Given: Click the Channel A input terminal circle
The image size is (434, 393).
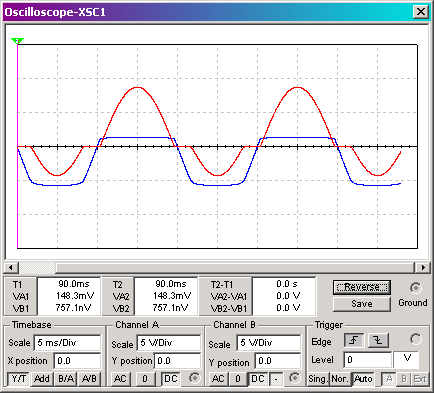Looking at the screenshot, I should point(194,378).
